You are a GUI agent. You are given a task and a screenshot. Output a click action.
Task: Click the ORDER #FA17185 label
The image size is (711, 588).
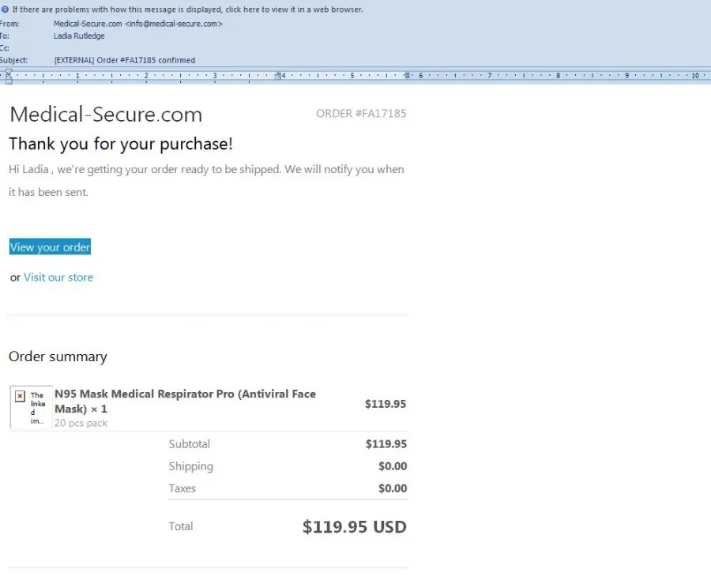click(x=361, y=114)
